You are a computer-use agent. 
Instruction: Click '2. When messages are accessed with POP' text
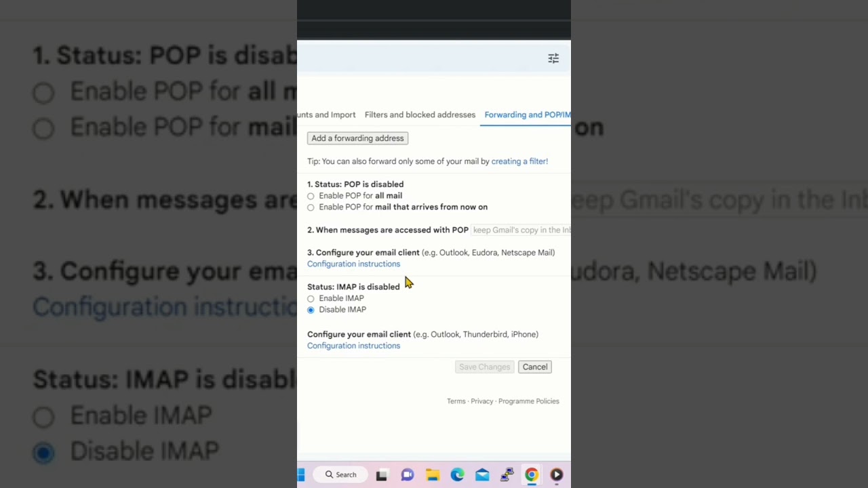(388, 230)
